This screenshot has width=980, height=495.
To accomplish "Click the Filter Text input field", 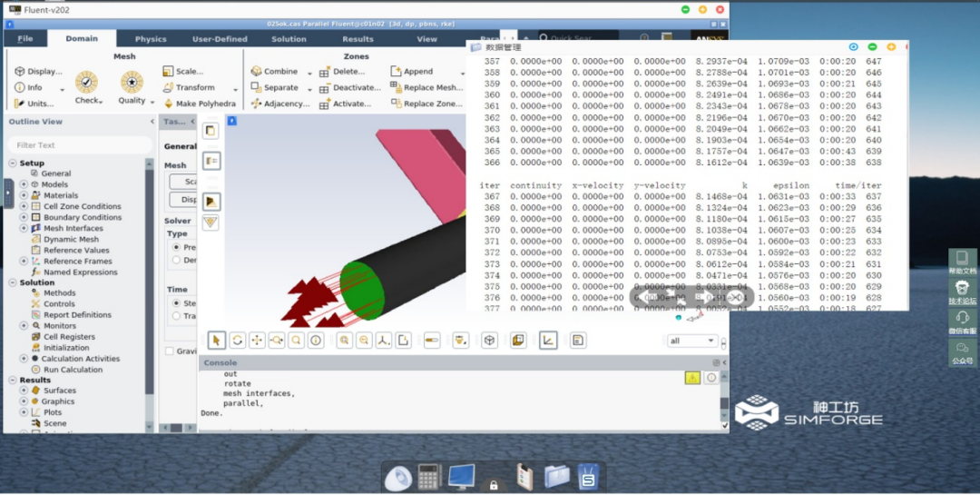I will tap(79, 145).
